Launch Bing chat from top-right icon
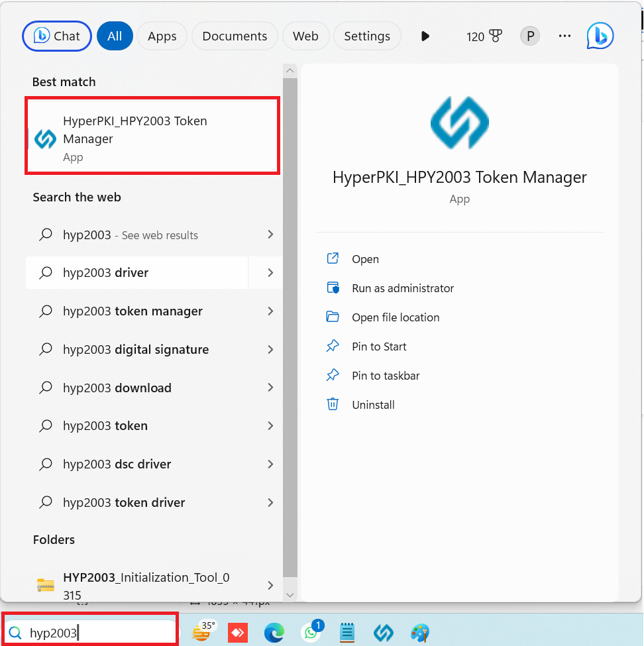Viewport: 644px width, 646px height. click(600, 36)
